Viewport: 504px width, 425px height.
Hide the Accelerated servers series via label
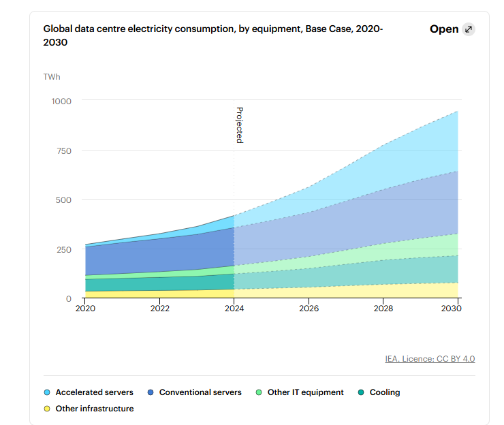pos(94,392)
